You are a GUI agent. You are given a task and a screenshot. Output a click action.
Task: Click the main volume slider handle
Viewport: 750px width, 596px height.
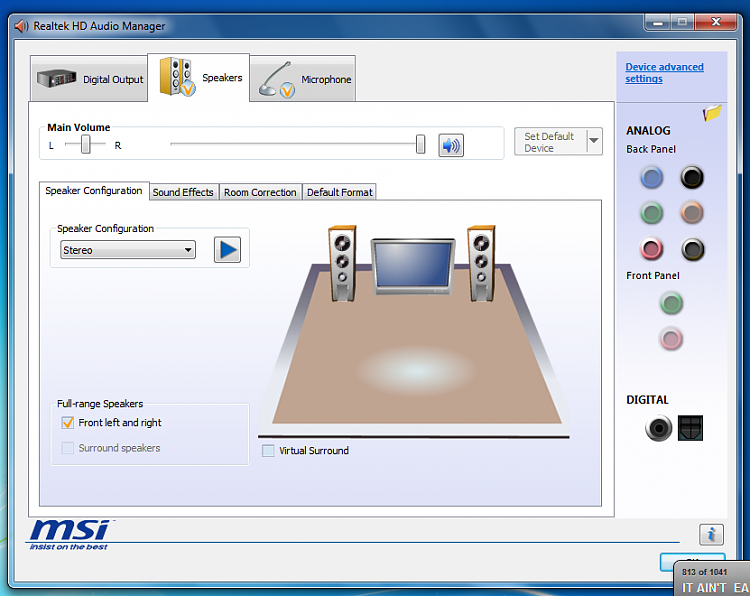tap(420, 144)
